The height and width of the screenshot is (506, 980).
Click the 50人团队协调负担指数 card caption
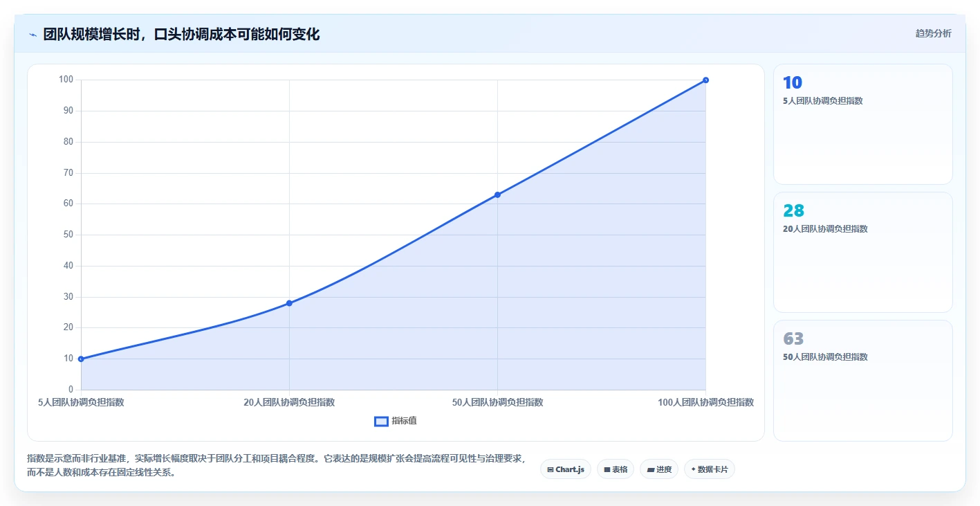[x=825, y=357]
